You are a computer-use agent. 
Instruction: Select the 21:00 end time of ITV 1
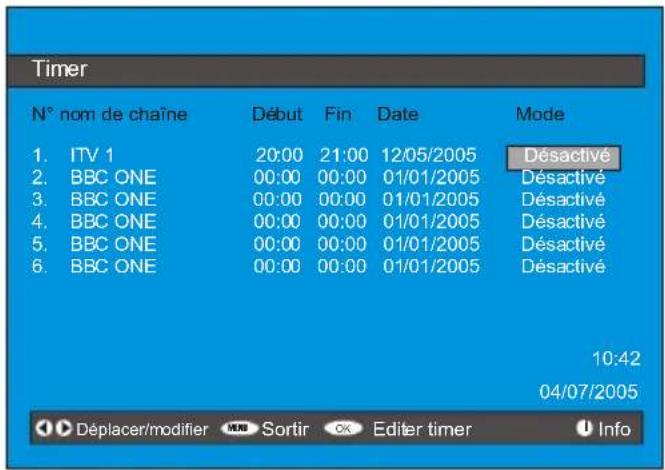[x=343, y=157]
